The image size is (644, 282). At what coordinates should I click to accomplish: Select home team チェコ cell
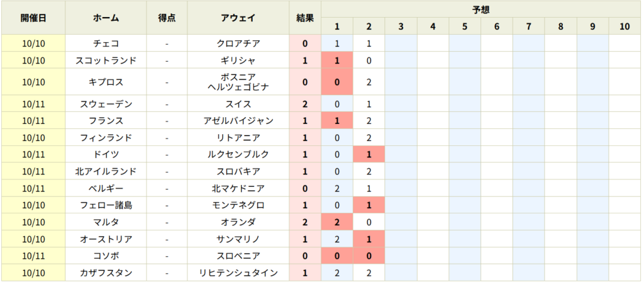(x=106, y=43)
